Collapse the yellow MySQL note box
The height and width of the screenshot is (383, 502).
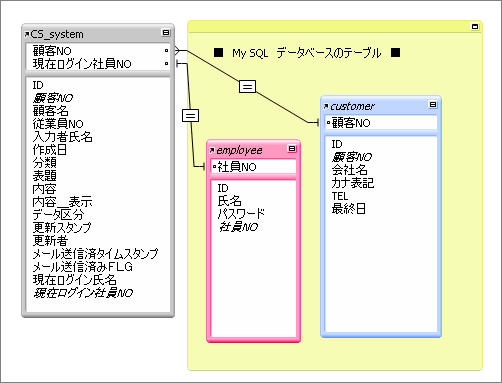point(475,26)
